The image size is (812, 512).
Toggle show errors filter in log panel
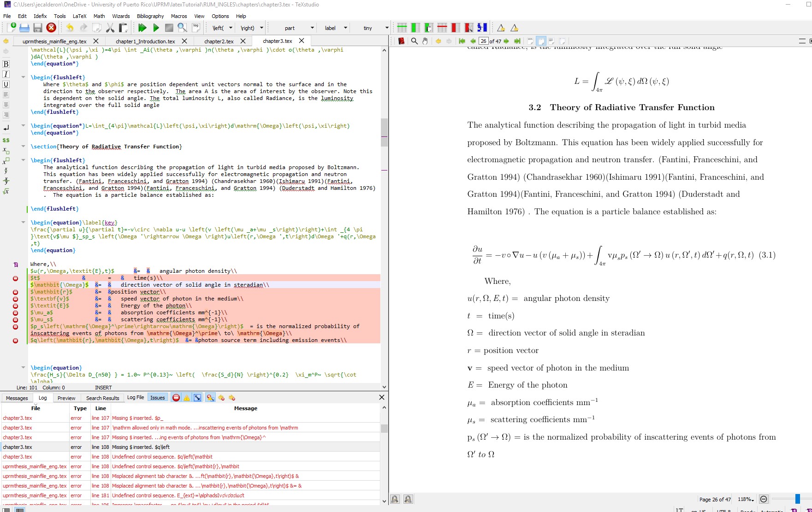coord(176,398)
